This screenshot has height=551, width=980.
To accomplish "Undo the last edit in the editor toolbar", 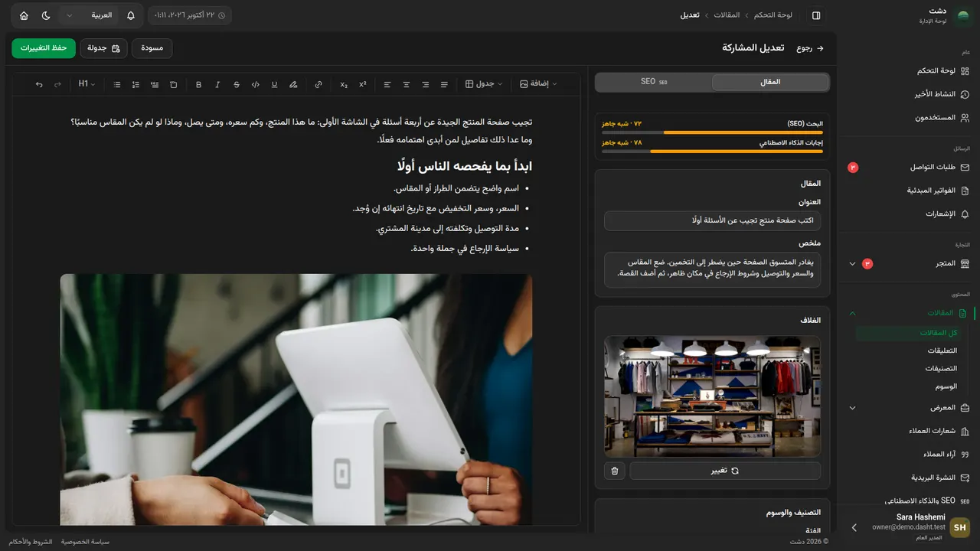I will click(39, 84).
